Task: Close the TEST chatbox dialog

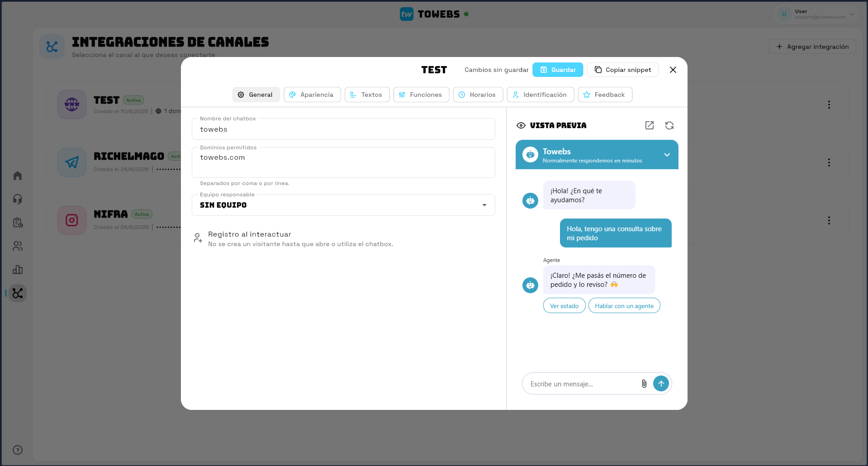Action: (x=673, y=70)
